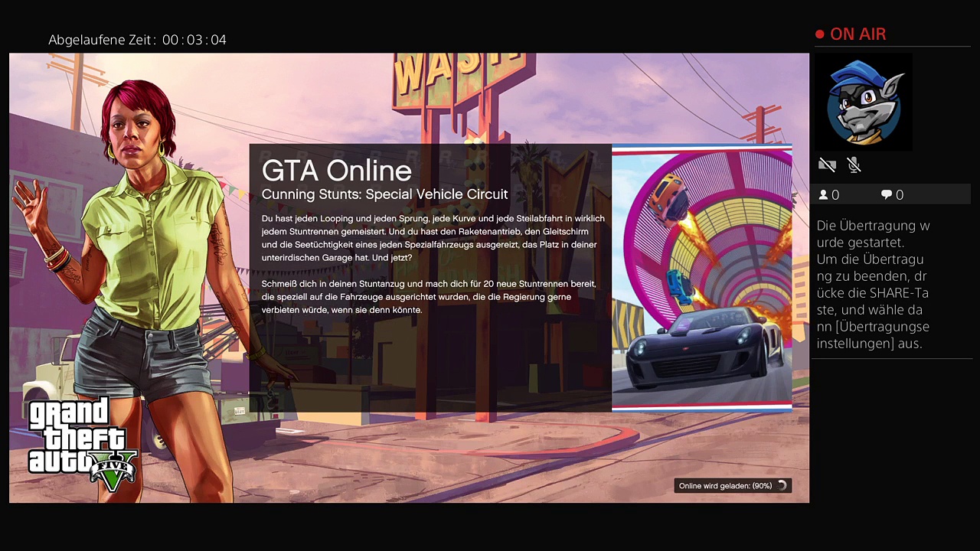
Task: Click the yellow WASH sign
Action: pos(452,73)
